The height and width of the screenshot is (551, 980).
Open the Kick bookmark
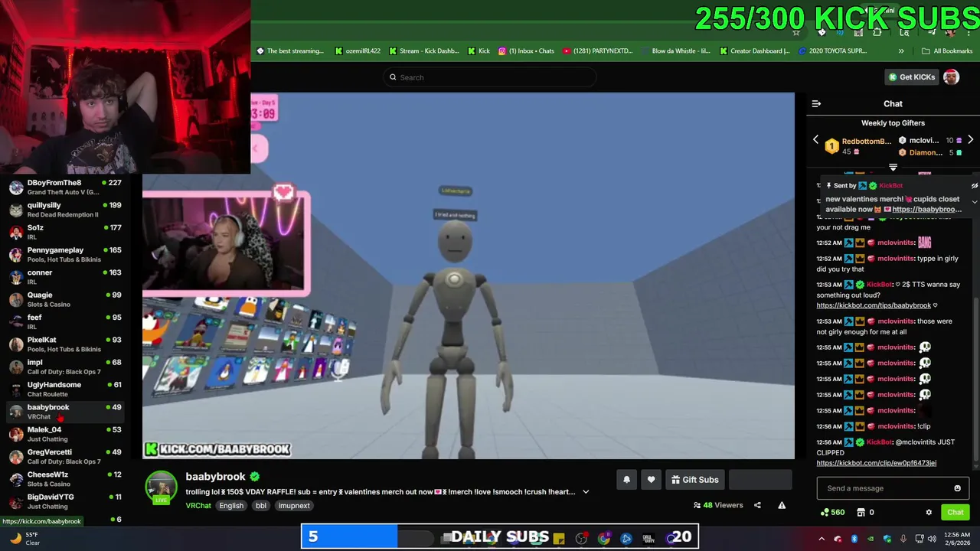tap(479, 51)
